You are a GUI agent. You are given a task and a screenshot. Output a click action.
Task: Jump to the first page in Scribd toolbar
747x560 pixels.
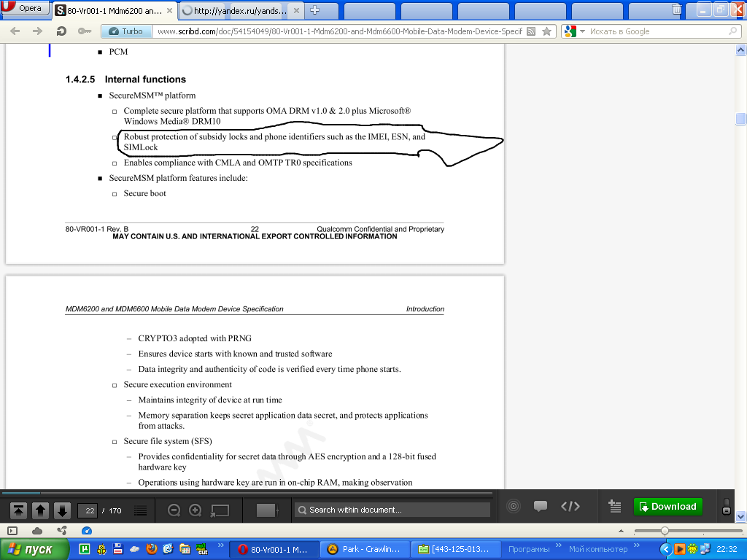pyautogui.click(x=18, y=510)
